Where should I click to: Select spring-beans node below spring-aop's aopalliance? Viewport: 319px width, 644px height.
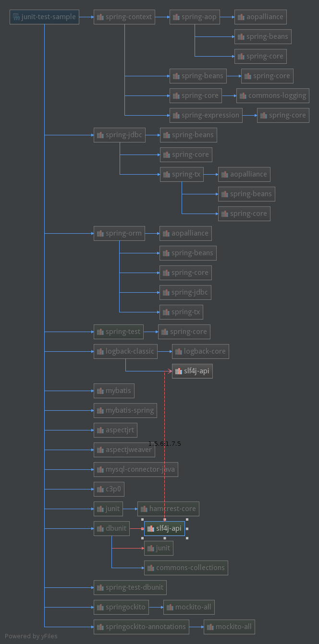[x=263, y=36]
